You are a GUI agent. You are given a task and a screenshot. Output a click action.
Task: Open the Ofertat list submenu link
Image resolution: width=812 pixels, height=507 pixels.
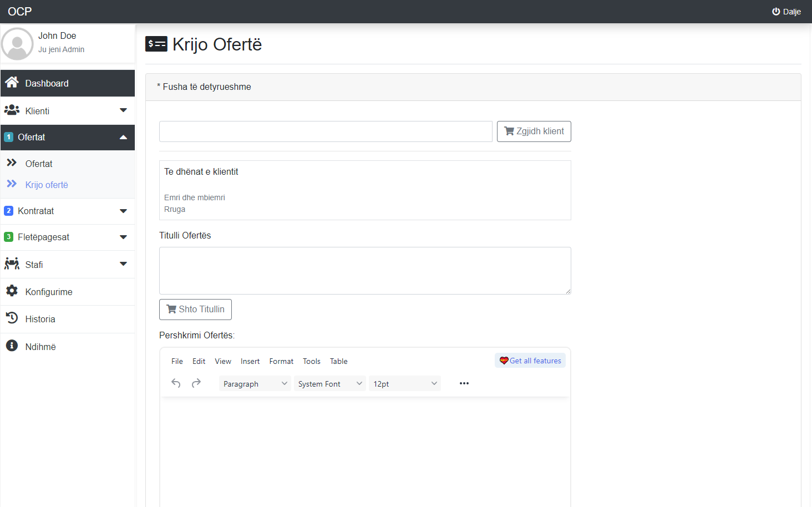(39, 164)
